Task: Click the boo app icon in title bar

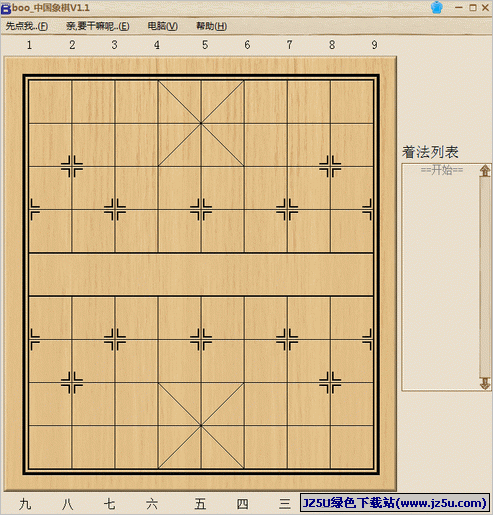Action: click(x=6, y=8)
